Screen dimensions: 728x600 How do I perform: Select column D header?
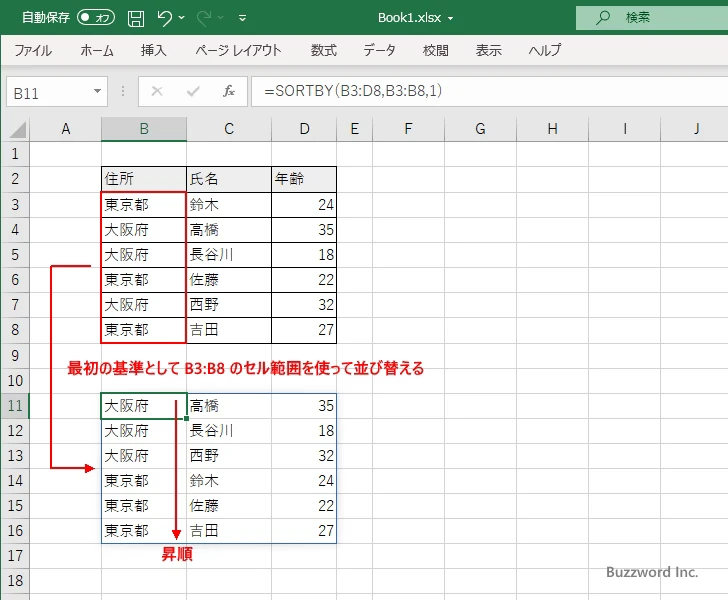(x=304, y=129)
